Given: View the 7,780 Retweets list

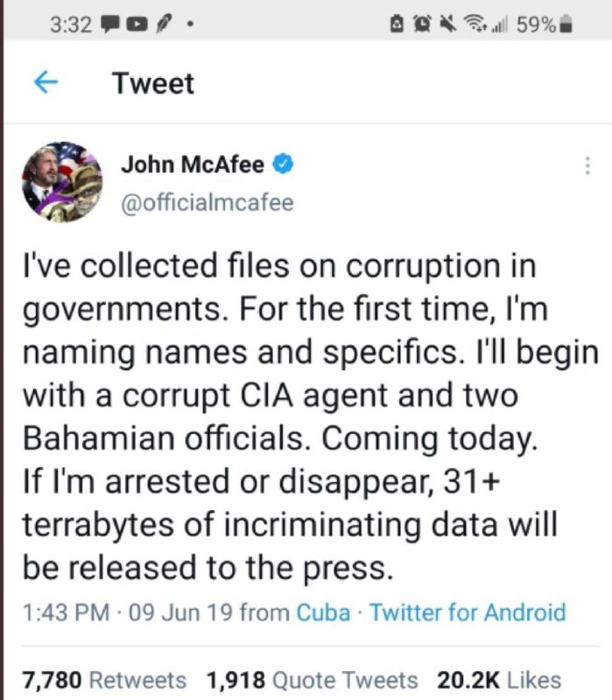Looking at the screenshot, I should 104,680.
